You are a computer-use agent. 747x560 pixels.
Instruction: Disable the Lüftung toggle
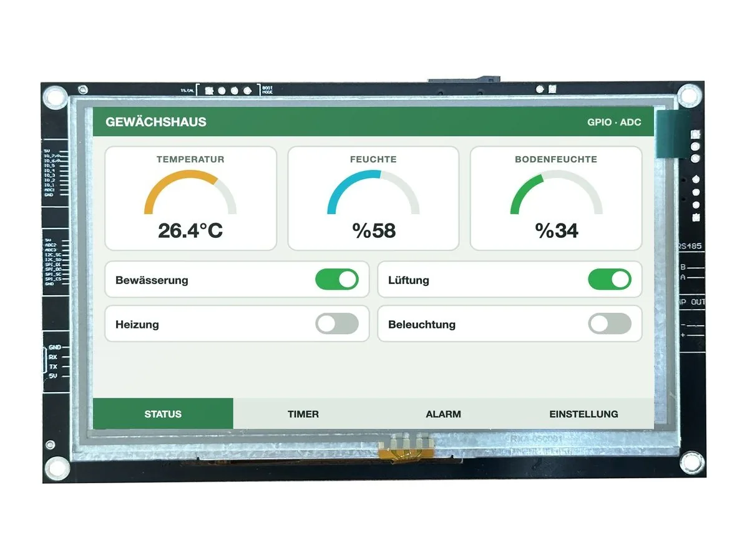[x=609, y=280]
